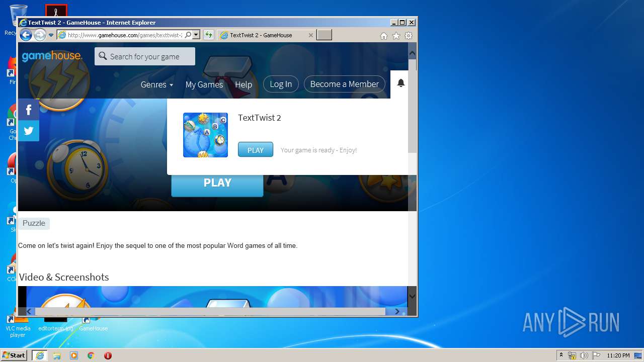Viewport: 644px width, 362px height.
Task: Open the Tools gear icon
Action: pos(409,36)
